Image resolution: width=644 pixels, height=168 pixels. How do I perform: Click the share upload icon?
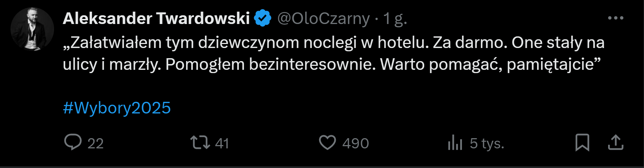point(615,143)
